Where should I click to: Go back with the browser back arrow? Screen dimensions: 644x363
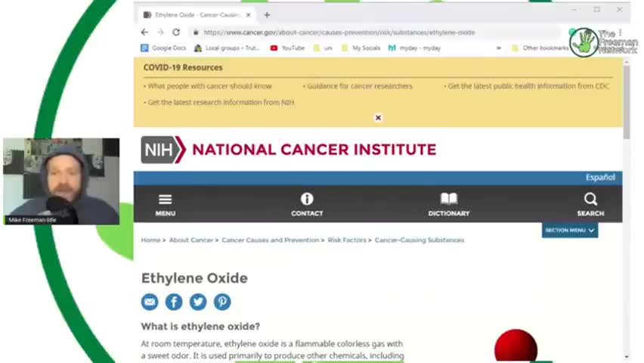144,32
